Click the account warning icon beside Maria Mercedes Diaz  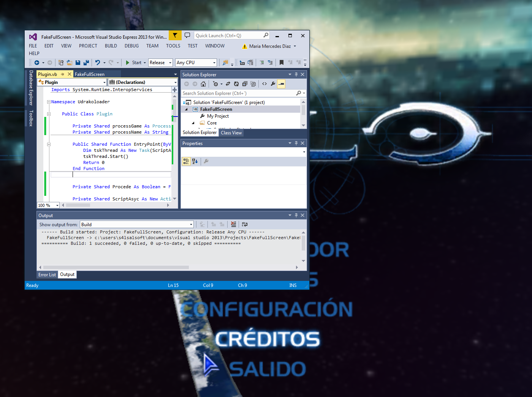coord(245,46)
